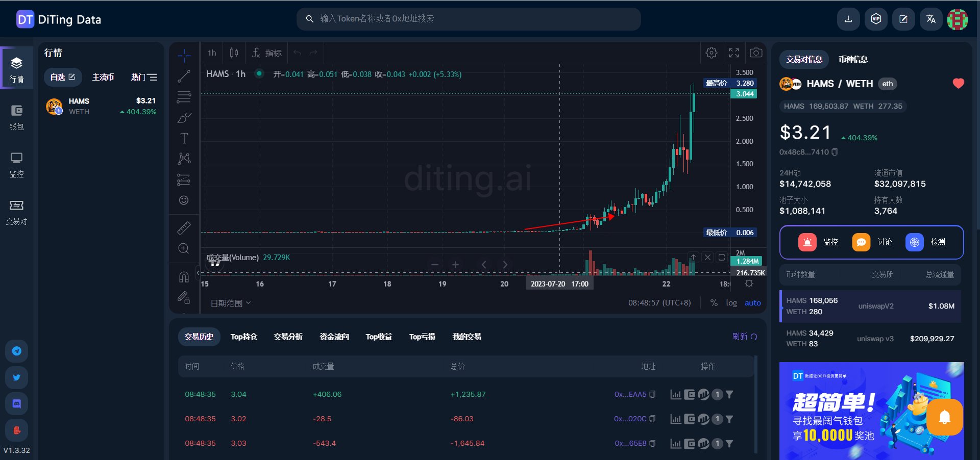Click the Telegram icon in the bottom sidebar
980x460 pixels.
16,351
